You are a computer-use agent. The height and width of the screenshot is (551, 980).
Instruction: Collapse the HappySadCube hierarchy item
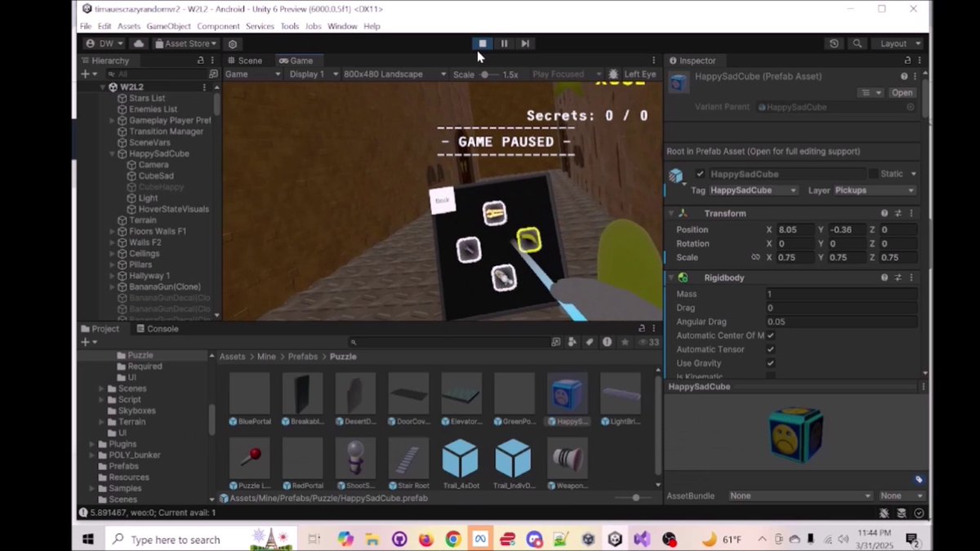coord(112,153)
